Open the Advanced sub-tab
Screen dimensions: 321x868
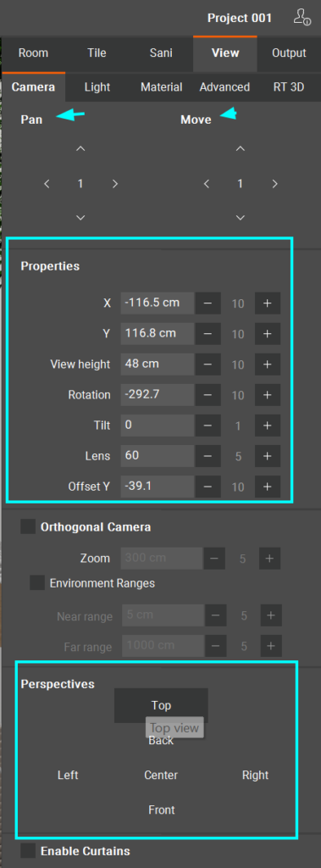[224, 87]
